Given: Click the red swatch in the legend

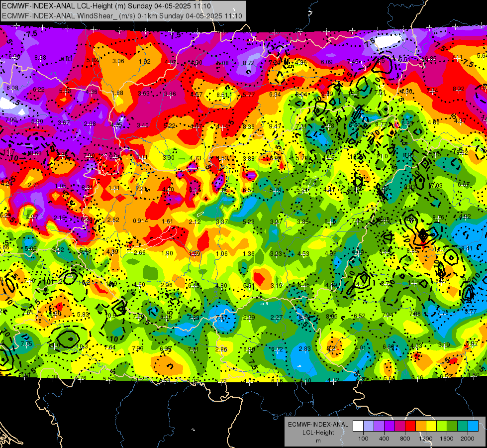Looking at the screenshot, I should 410,426.
